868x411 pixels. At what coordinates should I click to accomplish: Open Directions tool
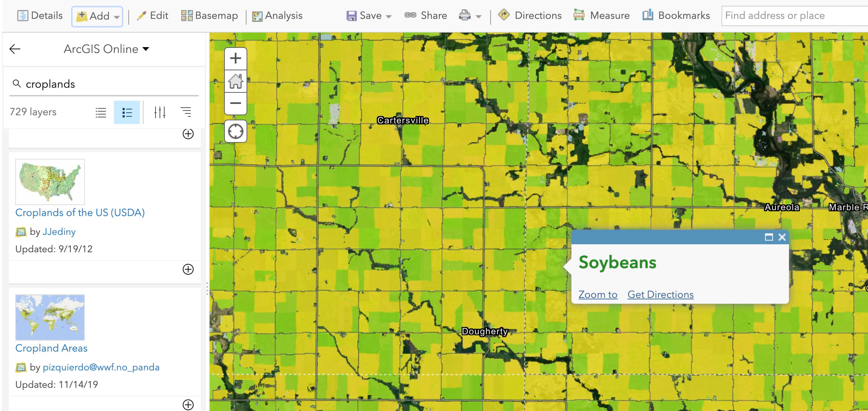[530, 16]
